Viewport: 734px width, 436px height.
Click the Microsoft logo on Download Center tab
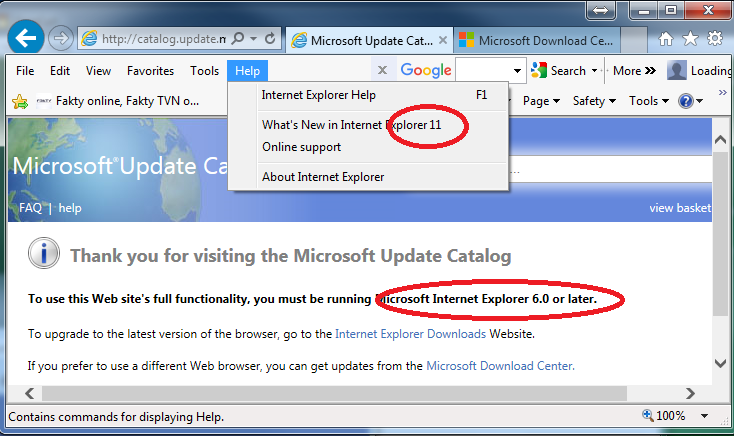click(x=466, y=40)
